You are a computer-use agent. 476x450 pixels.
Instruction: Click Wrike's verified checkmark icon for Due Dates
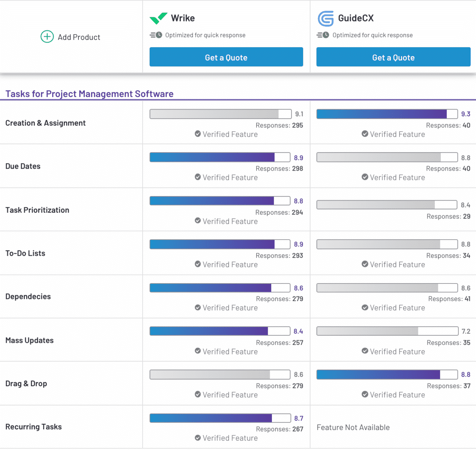(198, 177)
